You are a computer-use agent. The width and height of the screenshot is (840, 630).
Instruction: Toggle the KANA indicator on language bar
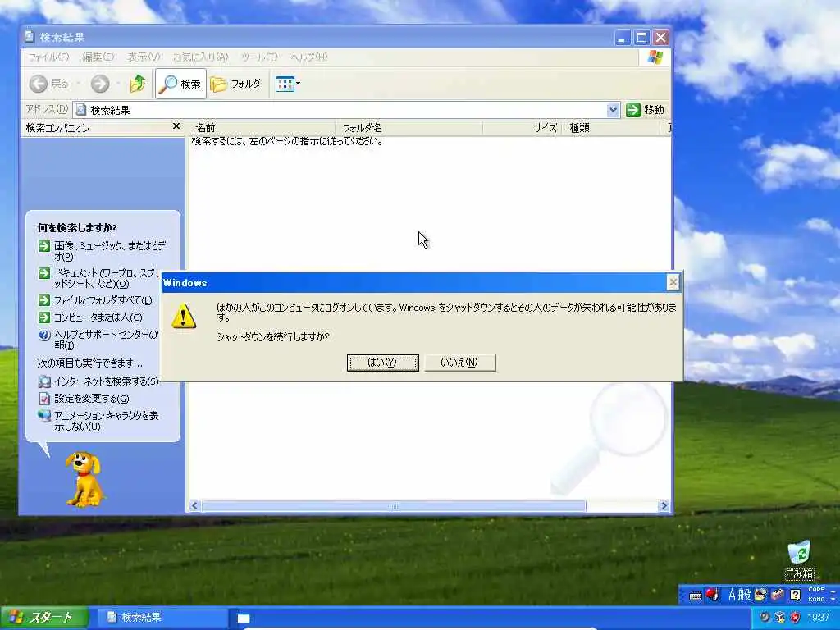(x=816, y=600)
